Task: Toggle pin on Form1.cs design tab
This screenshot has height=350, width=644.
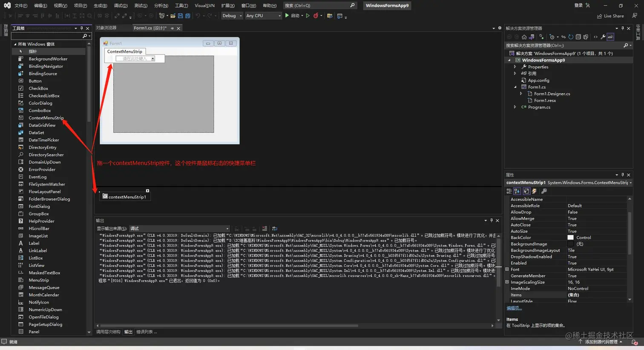Action: tap(172, 28)
